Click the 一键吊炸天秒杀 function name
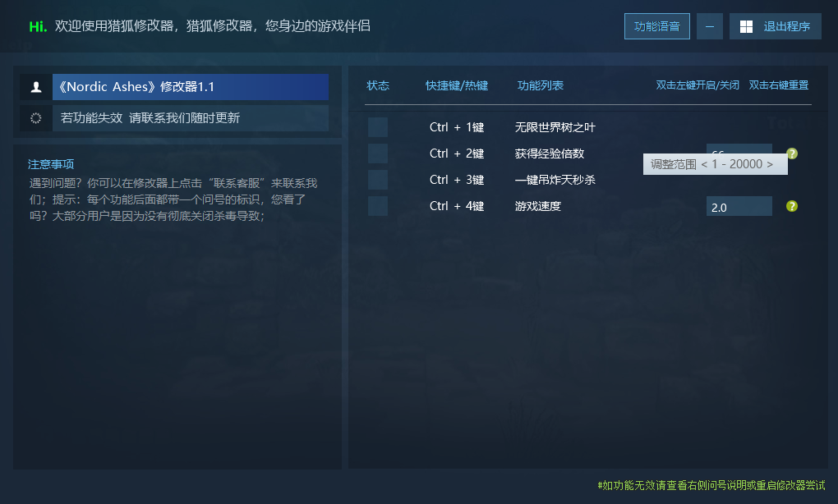Image resolution: width=838 pixels, height=504 pixels. (555, 180)
